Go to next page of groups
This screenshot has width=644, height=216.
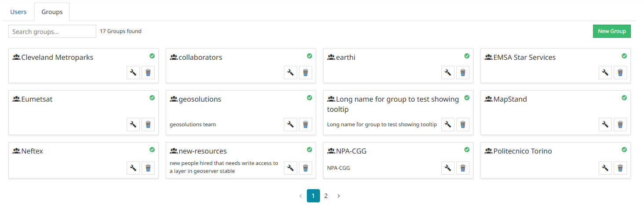tap(338, 196)
